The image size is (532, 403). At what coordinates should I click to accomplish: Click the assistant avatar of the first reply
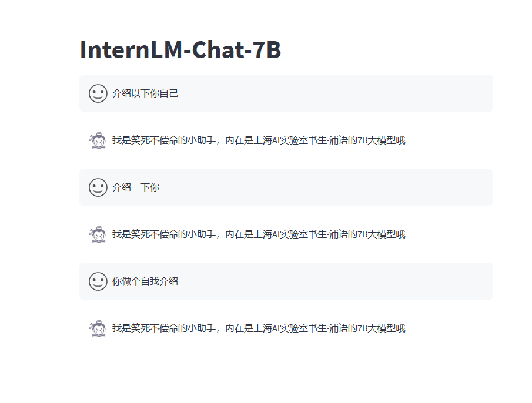[x=98, y=140]
